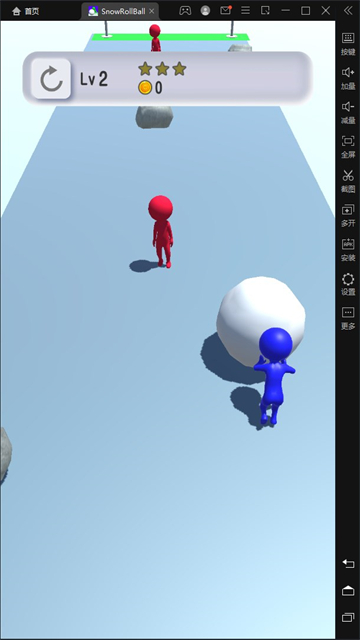The height and width of the screenshot is (640, 360).
Task: Open the user account avatar icon
Action: click(205, 11)
